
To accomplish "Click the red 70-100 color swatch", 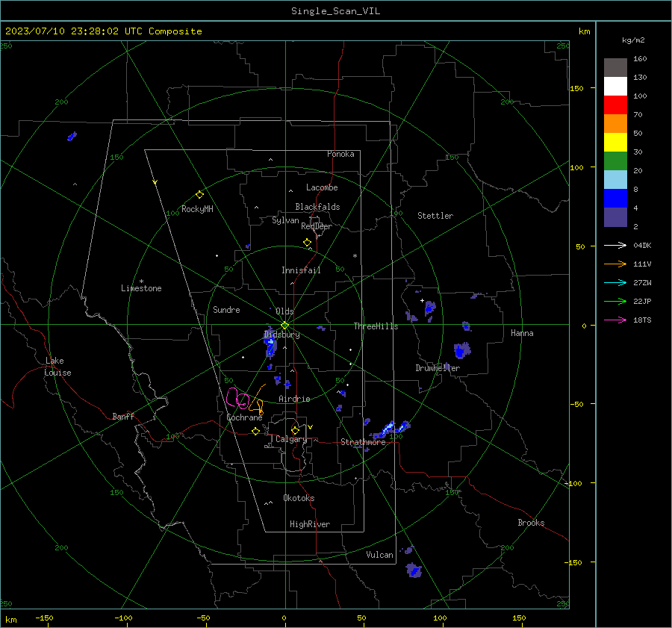I will point(615,105).
